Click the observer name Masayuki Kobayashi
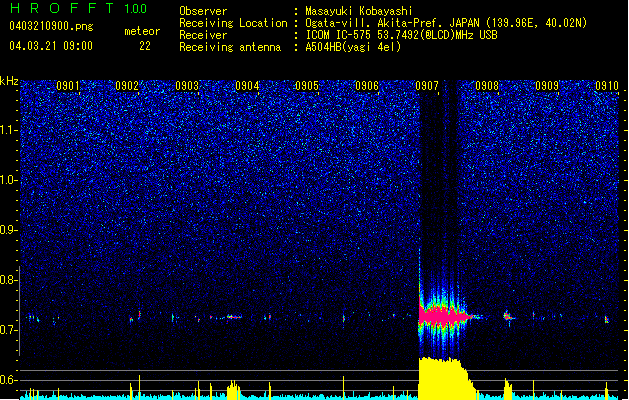This screenshot has width=629, height=400. 359,11
